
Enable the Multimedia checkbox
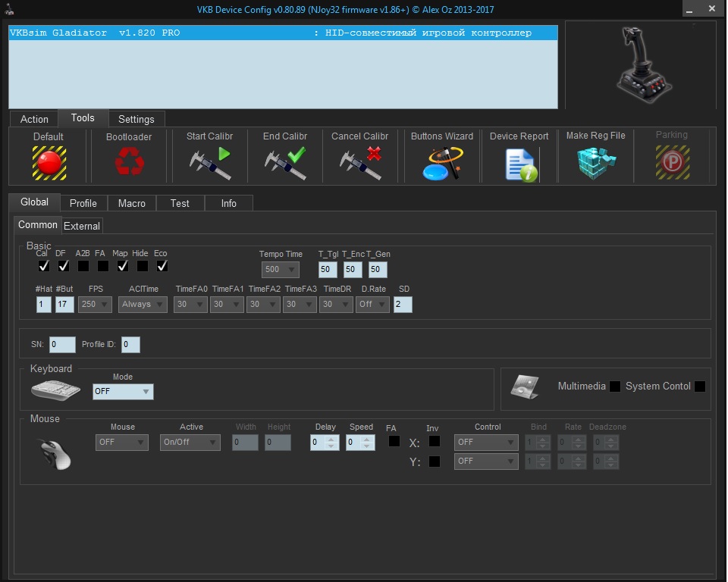(x=615, y=386)
